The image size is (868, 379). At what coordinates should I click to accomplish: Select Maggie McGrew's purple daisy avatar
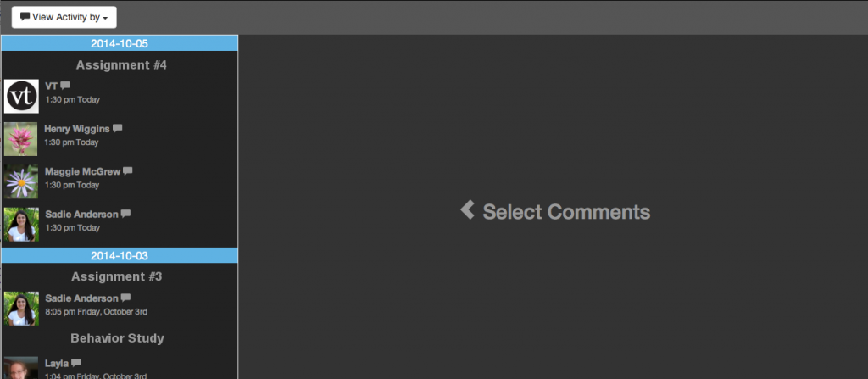click(x=21, y=181)
